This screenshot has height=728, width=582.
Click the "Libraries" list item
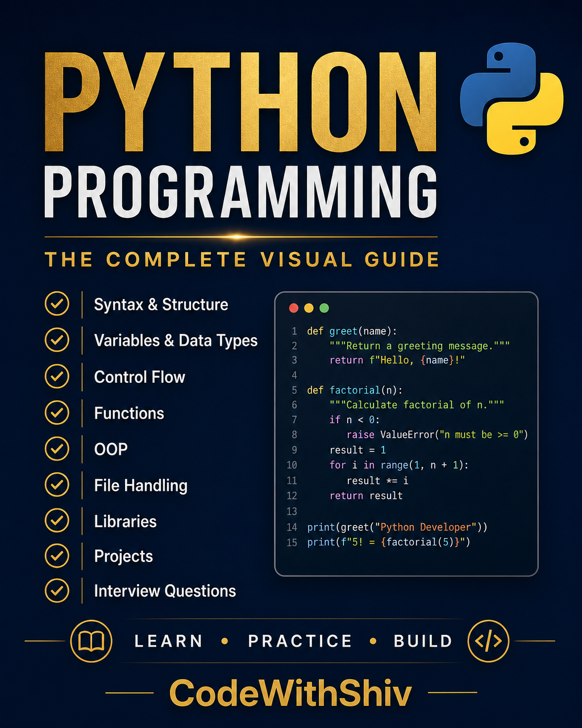125,522
